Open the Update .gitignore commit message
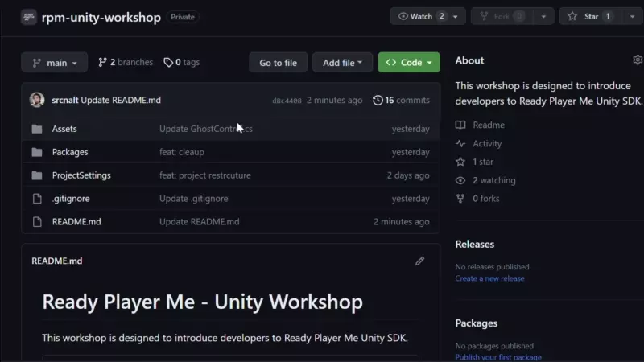644x362 pixels. [x=193, y=199]
